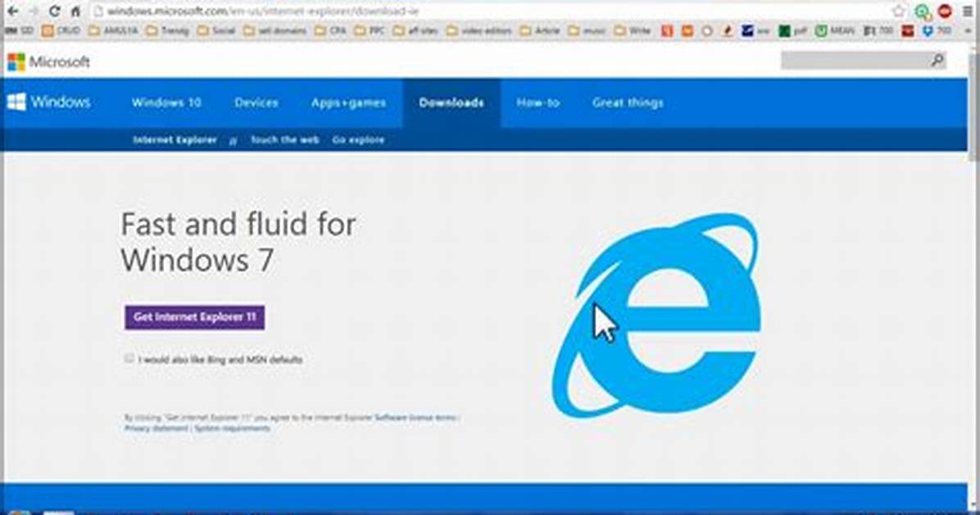Click the Microsoft logo
The width and height of the screenshot is (980, 515).
[x=48, y=62]
